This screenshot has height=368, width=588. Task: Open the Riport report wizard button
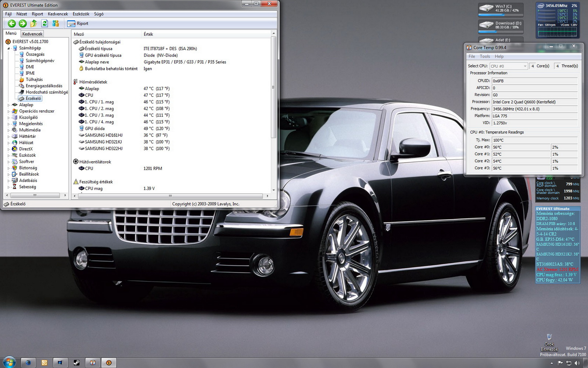click(x=78, y=24)
